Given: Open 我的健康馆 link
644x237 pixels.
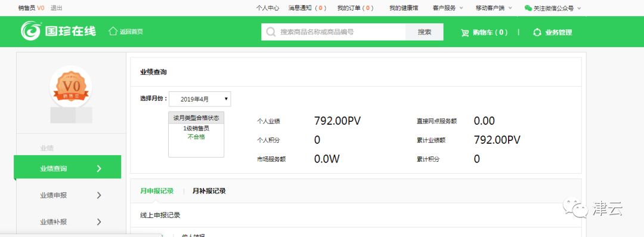Looking at the screenshot, I should (x=404, y=8).
